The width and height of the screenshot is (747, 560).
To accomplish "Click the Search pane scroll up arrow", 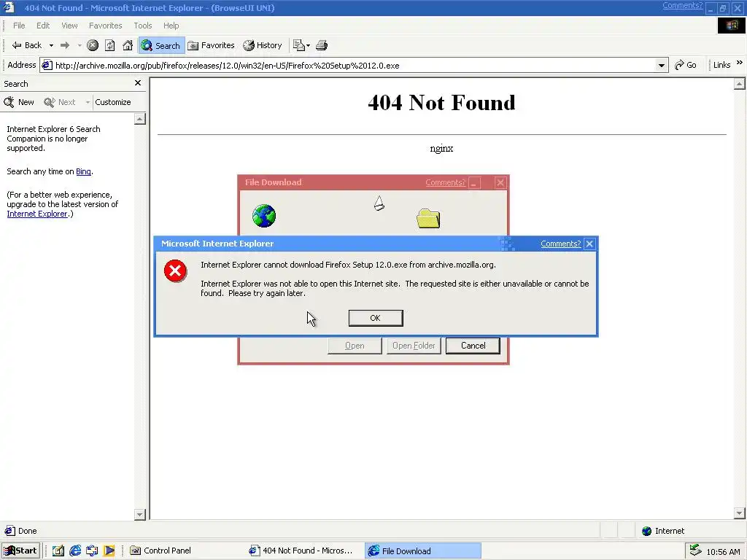I will click(x=139, y=119).
